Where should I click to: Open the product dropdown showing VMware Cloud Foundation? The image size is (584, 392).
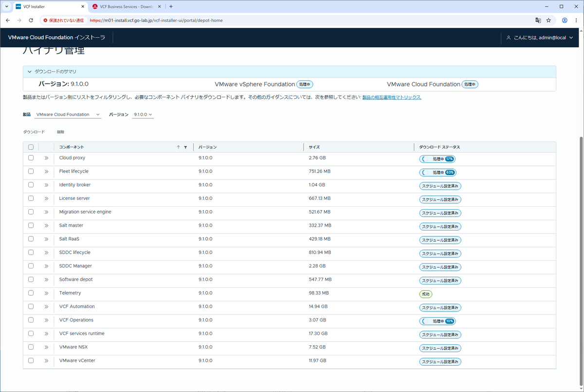[x=68, y=115]
